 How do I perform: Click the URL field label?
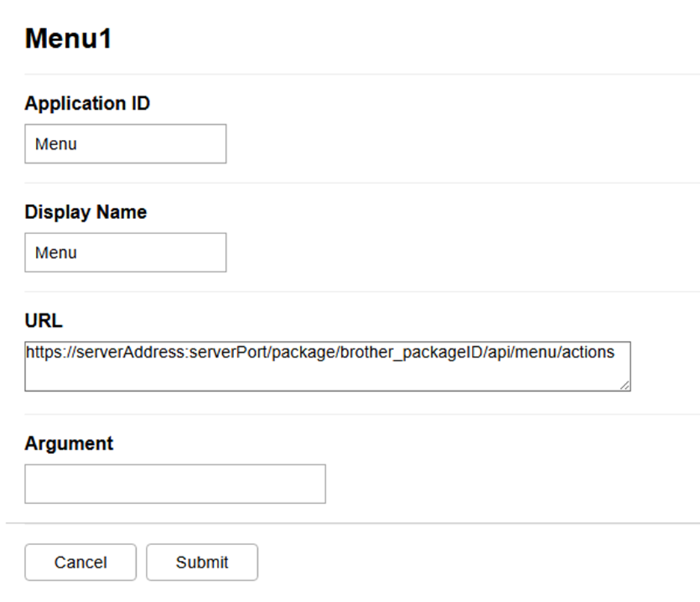coord(43,322)
